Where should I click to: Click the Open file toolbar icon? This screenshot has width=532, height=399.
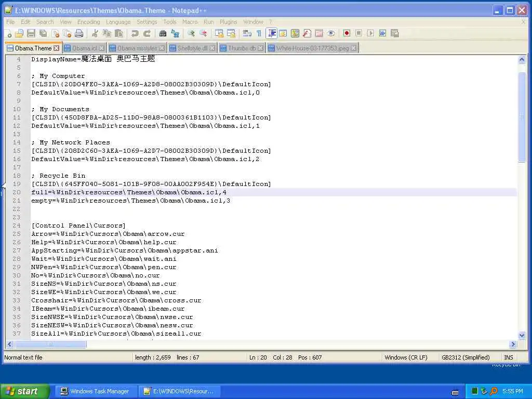click(19, 33)
